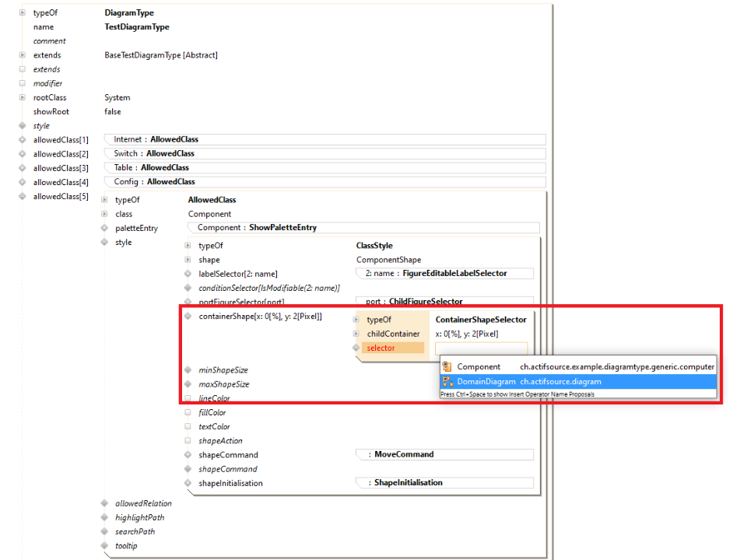The height and width of the screenshot is (560, 747).
Task: Click the diamond icon beside shapeInitialisation
Action: tap(188, 483)
